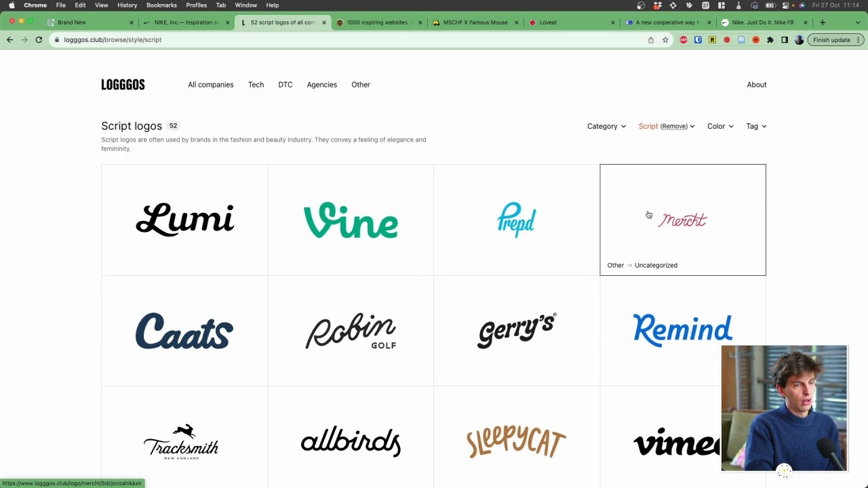Click the Uncategorized link on Mercht card
Image resolution: width=868 pixels, height=488 pixels.
coord(656,265)
